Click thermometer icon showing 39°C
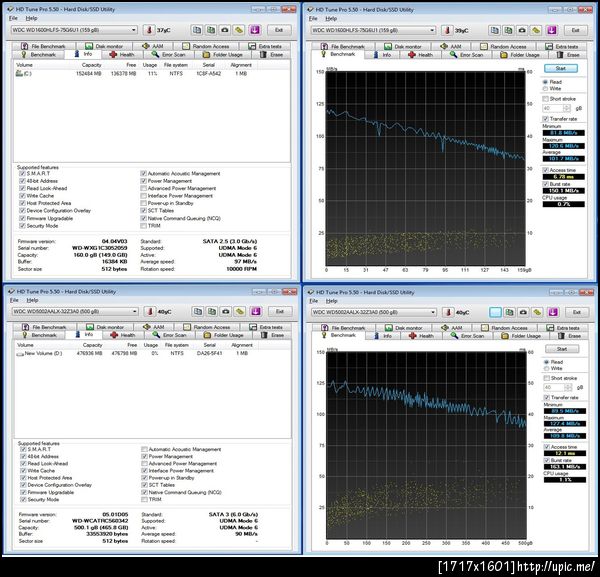Screen dimensions: 600x577 point(447,30)
